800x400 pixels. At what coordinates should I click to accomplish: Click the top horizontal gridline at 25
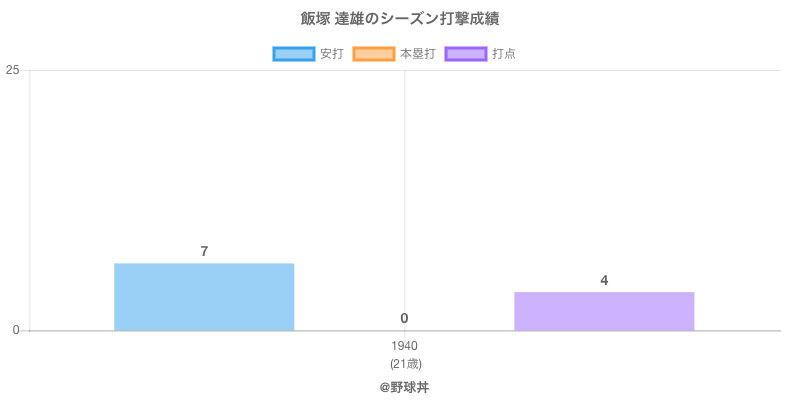(600, 70)
